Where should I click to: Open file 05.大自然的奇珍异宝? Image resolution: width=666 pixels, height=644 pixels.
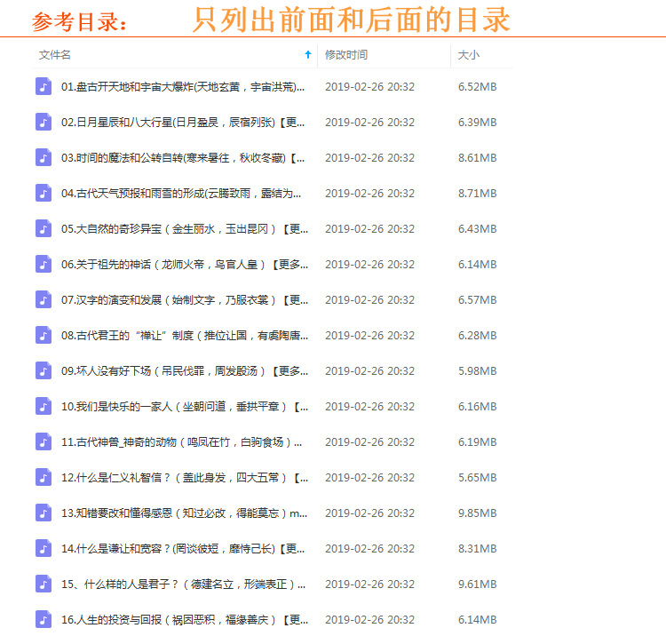pos(183,228)
